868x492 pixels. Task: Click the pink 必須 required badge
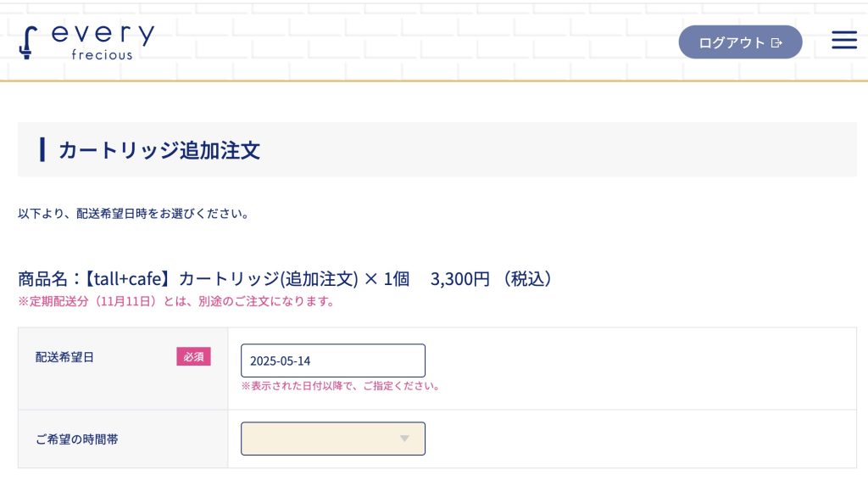coord(193,357)
